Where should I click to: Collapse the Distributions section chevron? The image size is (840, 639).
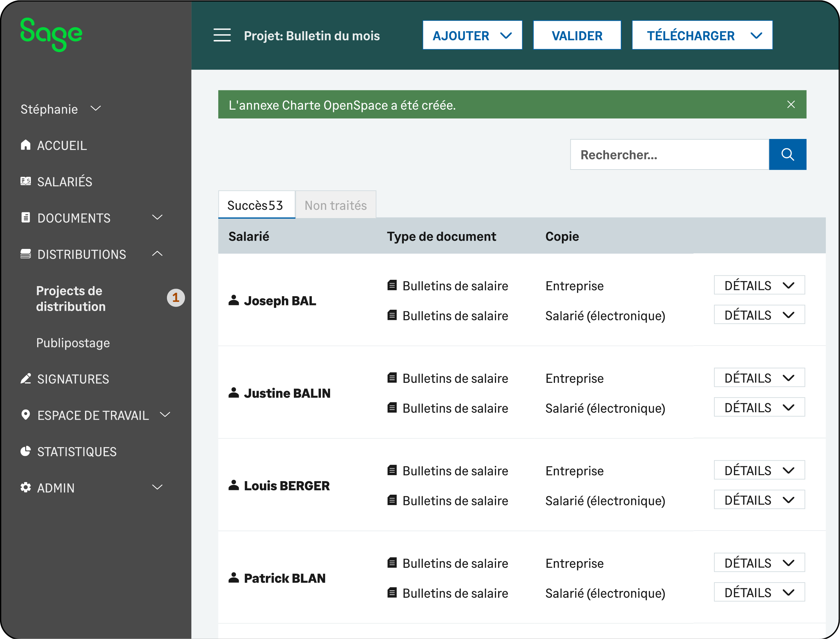pos(157,253)
